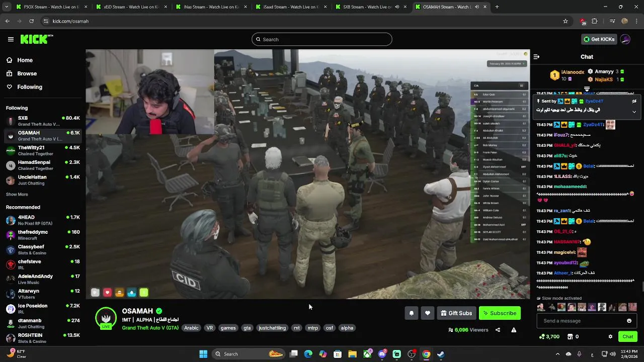This screenshot has height=362, width=644.
Task: Open Ice Poseidon recommended channel
Action: tap(43, 309)
